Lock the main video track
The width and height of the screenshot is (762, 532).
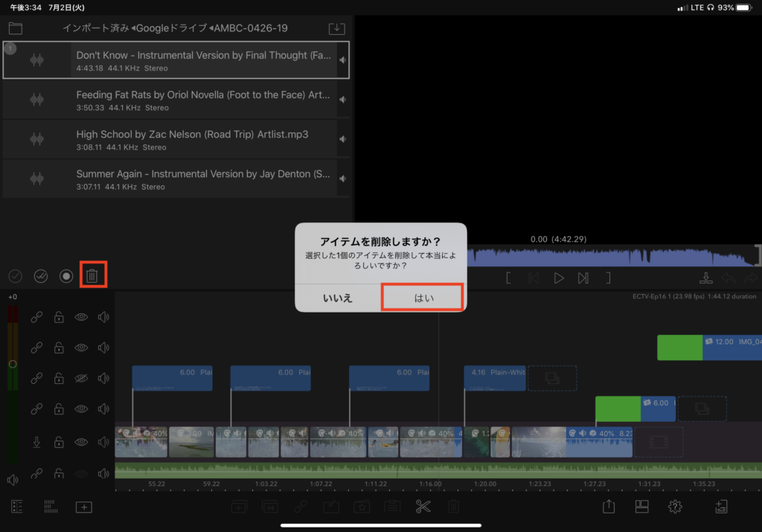(59, 442)
